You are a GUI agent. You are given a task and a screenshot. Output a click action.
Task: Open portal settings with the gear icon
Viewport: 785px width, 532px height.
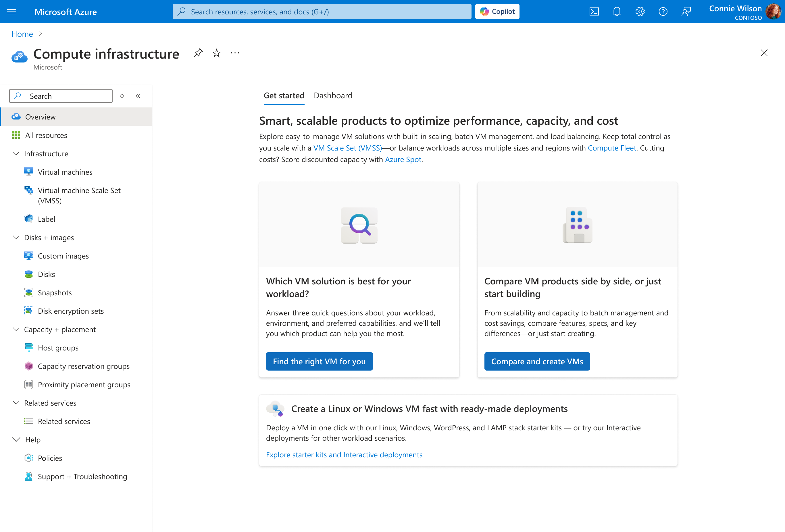click(x=640, y=11)
